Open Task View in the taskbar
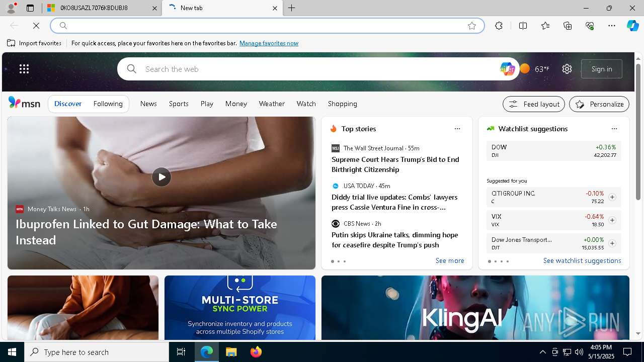This screenshot has width=644, height=362. pos(181,352)
